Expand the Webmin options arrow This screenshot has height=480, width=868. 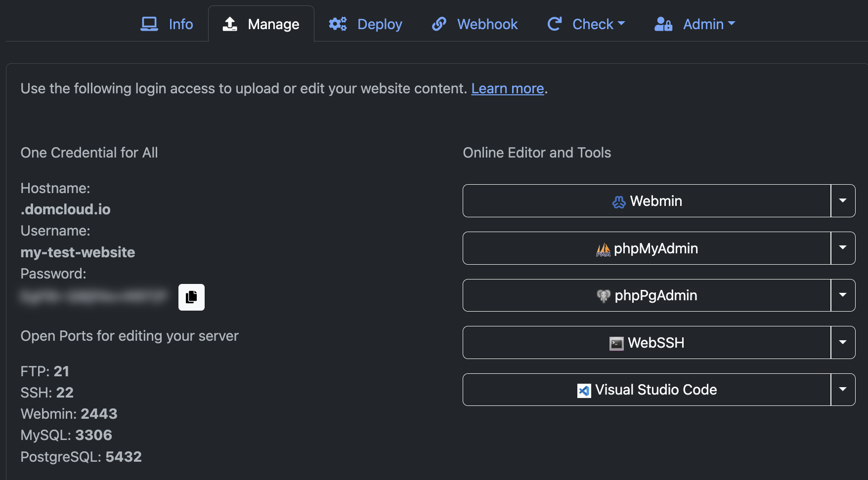tap(843, 201)
